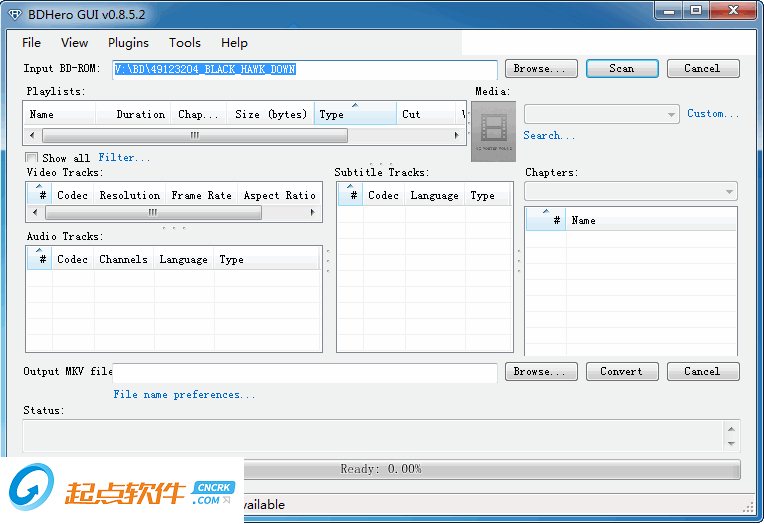Screen dimensions: 764x524
Task: Open the Tools menu
Action: (x=185, y=43)
